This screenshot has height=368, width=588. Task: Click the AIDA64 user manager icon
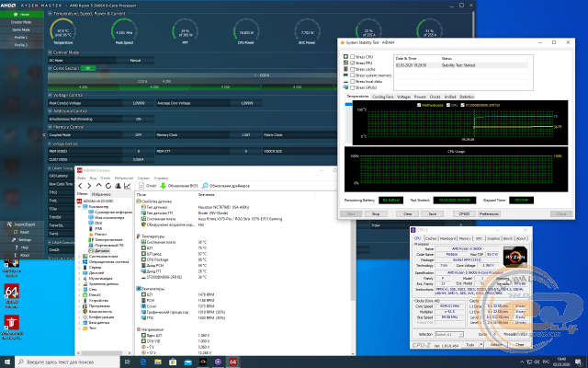(x=118, y=186)
